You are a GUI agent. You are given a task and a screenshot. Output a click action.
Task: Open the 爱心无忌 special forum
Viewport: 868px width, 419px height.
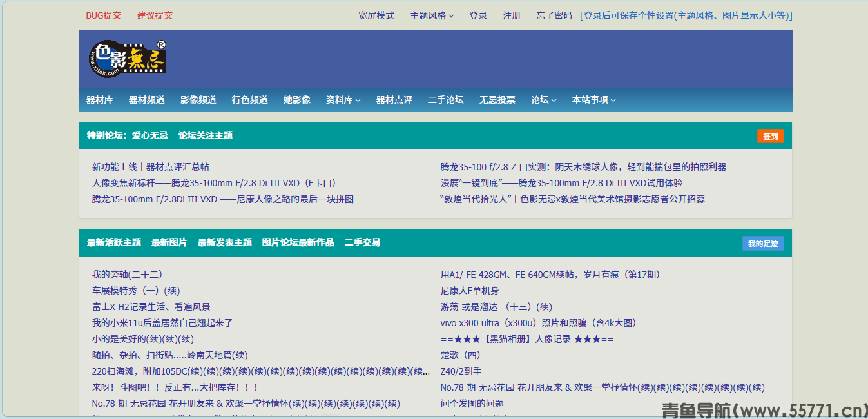(150, 135)
